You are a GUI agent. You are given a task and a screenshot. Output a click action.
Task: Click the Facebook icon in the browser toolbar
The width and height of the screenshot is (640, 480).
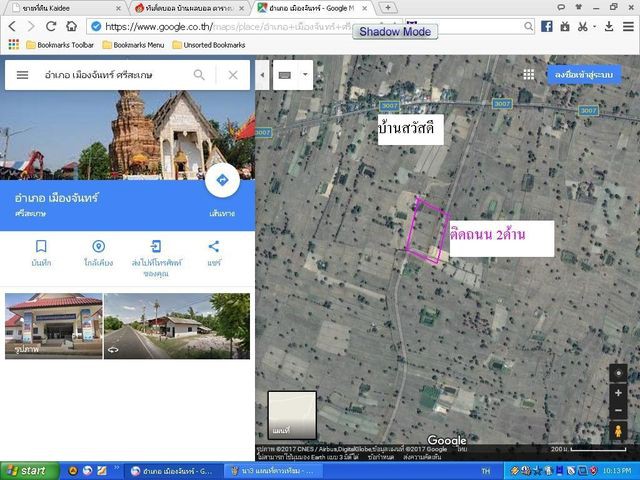click(547, 27)
